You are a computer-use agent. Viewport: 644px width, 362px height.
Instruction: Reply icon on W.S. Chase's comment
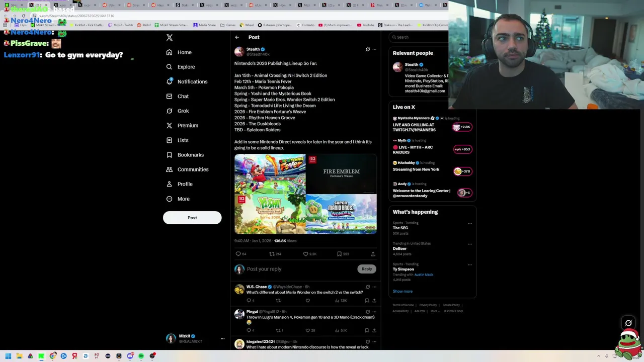249,300
